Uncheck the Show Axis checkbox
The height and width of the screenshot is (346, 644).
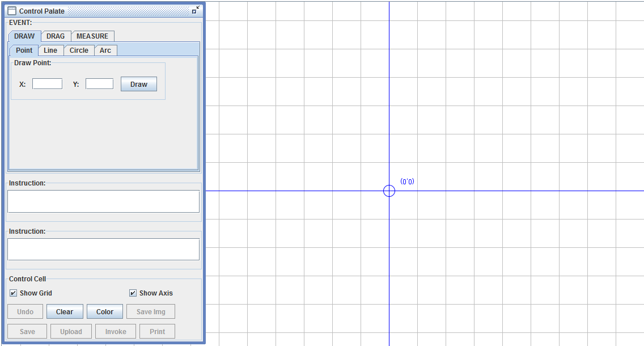(133, 293)
